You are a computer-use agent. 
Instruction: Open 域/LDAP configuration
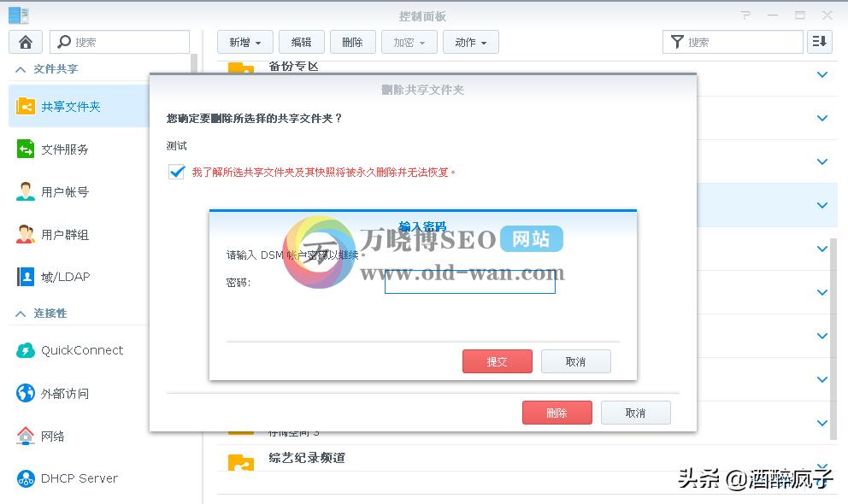[26, 277]
